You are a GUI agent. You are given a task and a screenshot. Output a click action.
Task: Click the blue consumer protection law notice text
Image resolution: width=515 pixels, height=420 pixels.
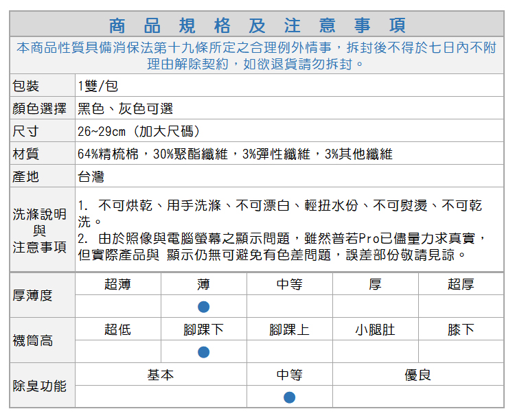[257, 56]
